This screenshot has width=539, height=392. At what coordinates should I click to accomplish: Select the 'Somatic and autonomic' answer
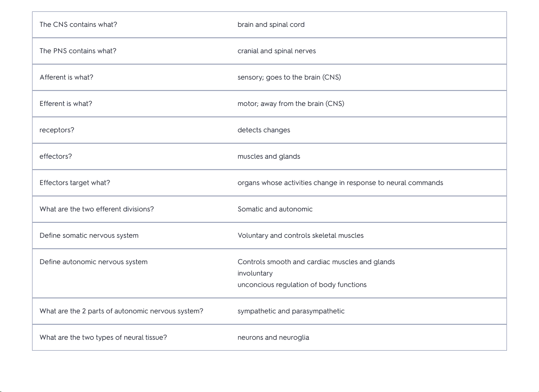point(275,209)
